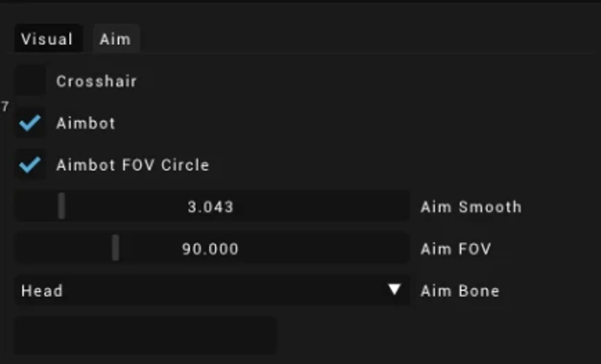The image size is (601, 364).
Task: Uncheck the Aimbot checkbox
Action: click(30, 123)
